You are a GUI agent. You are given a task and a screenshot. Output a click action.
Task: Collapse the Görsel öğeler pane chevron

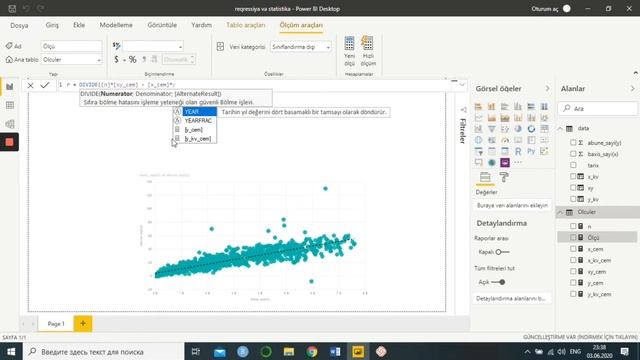click(547, 89)
